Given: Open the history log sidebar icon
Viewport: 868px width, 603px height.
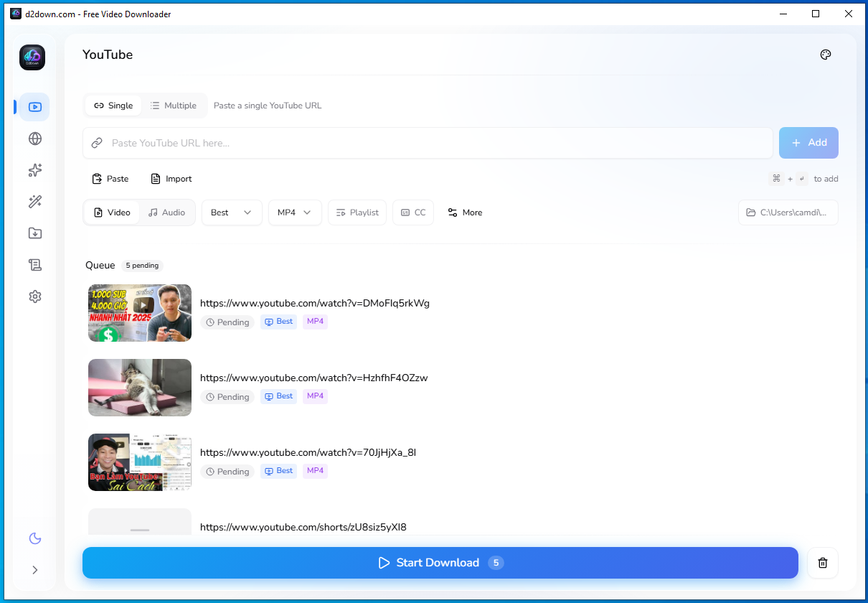Looking at the screenshot, I should [34, 265].
